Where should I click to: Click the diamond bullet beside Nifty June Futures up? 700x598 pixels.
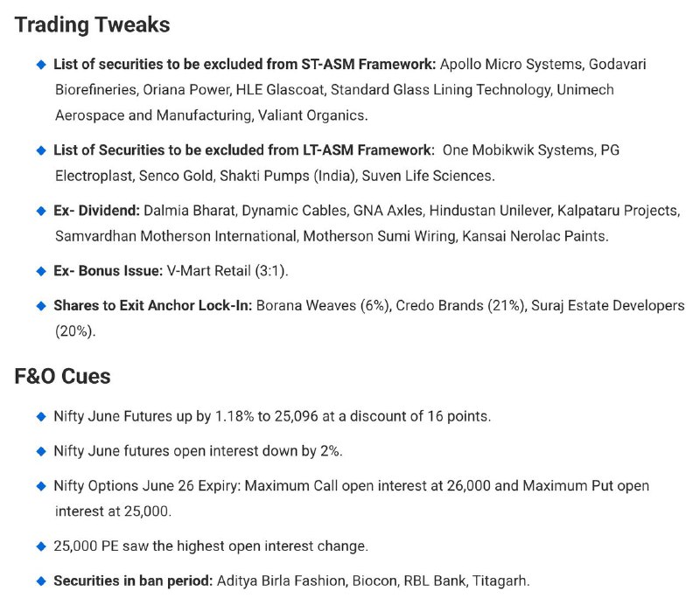(x=41, y=416)
